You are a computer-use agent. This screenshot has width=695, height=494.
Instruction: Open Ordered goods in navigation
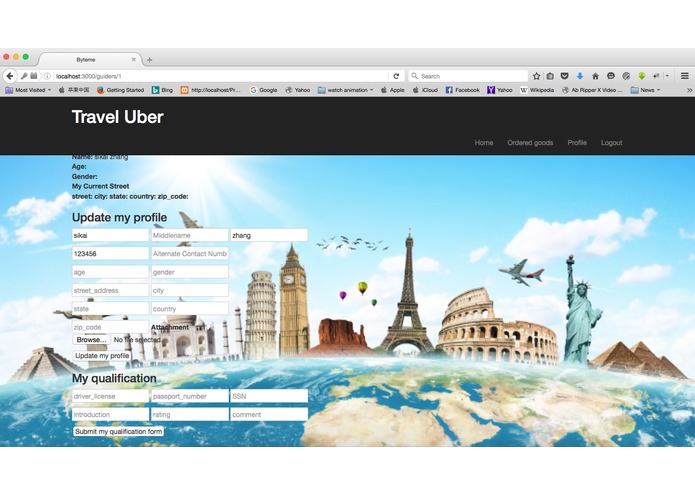(x=530, y=143)
